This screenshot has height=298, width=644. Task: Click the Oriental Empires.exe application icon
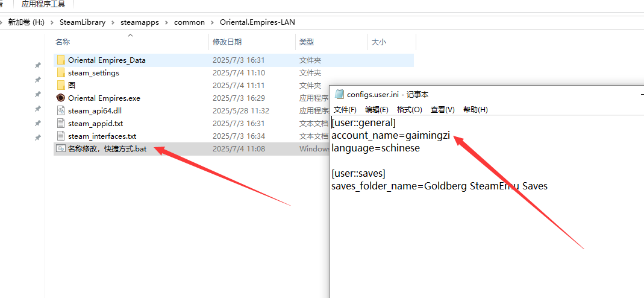(60, 98)
